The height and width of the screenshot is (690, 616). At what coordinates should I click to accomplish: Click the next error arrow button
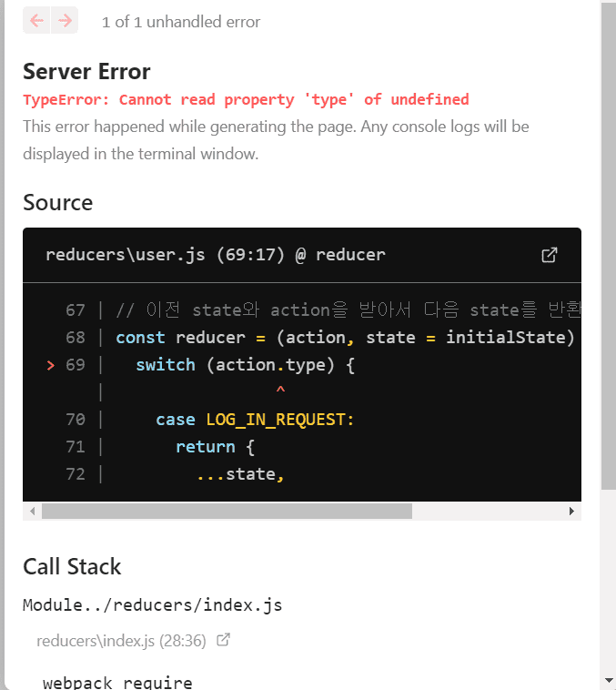pyautogui.click(x=65, y=21)
